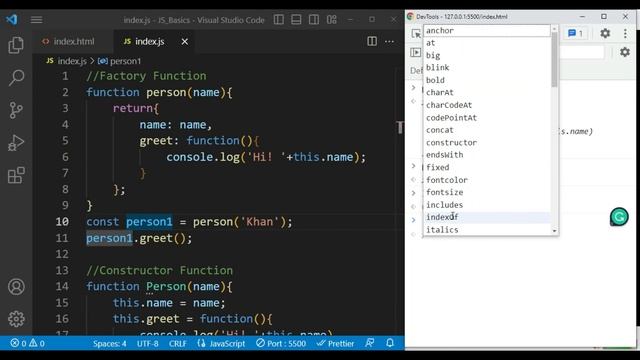Click index.js in the breadcrumb
The height and width of the screenshot is (360, 640).
coord(72,61)
